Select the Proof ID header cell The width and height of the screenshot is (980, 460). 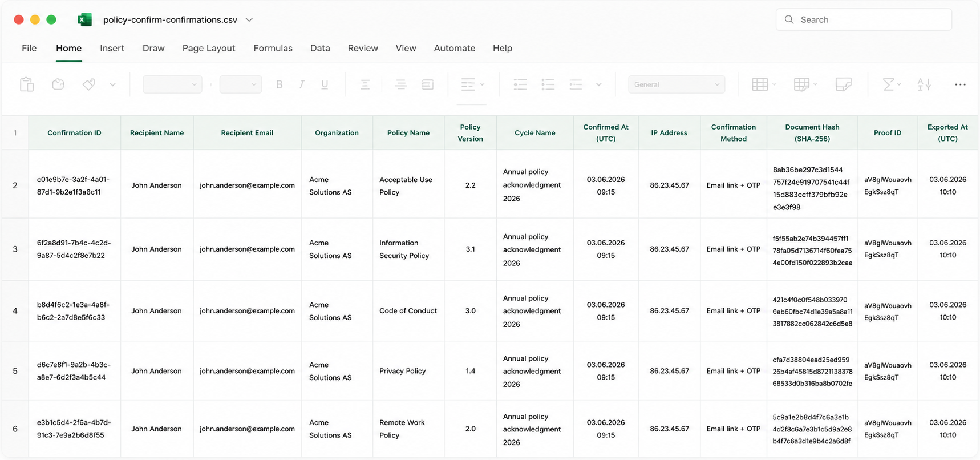pyautogui.click(x=888, y=133)
